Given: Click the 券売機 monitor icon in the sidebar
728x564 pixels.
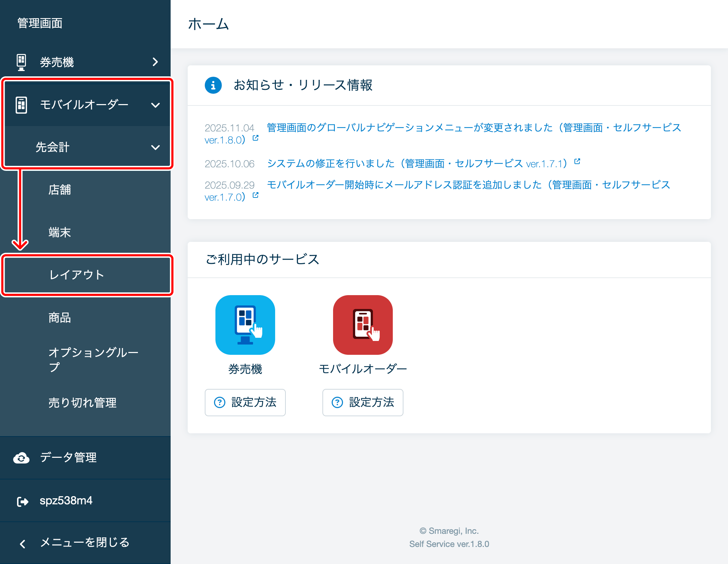Looking at the screenshot, I should 21,62.
